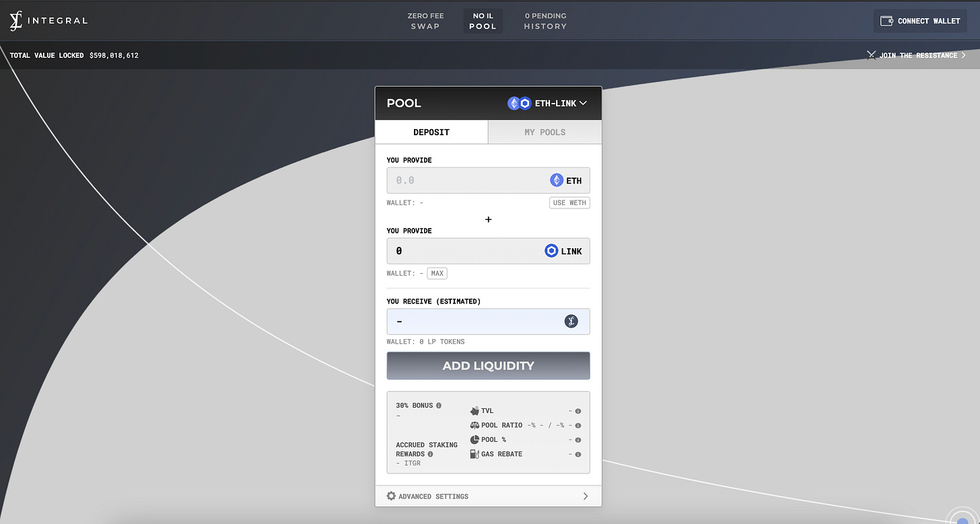Switch to the Deposit tab
Screen dimensions: 980x524
(x=431, y=132)
